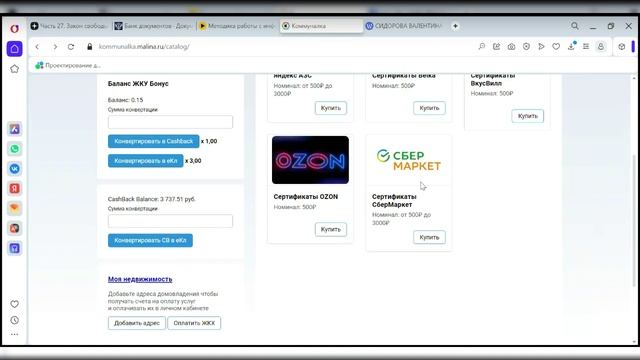Buy СберМаркет certificate
Screen dimensions: 640x360
(429, 237)
